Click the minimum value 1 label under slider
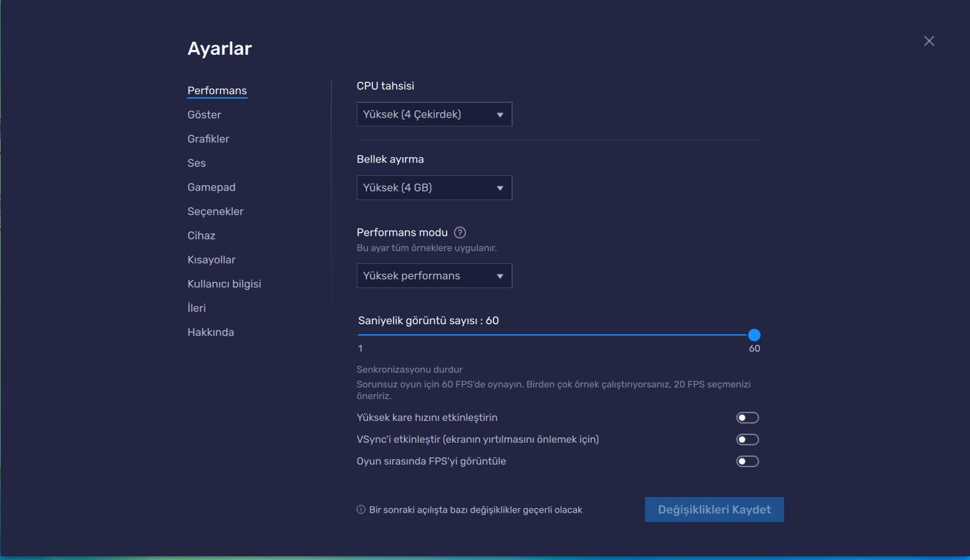Image resolution: width=970 pixels, height=560 pixels. click(x=361, y=349)
